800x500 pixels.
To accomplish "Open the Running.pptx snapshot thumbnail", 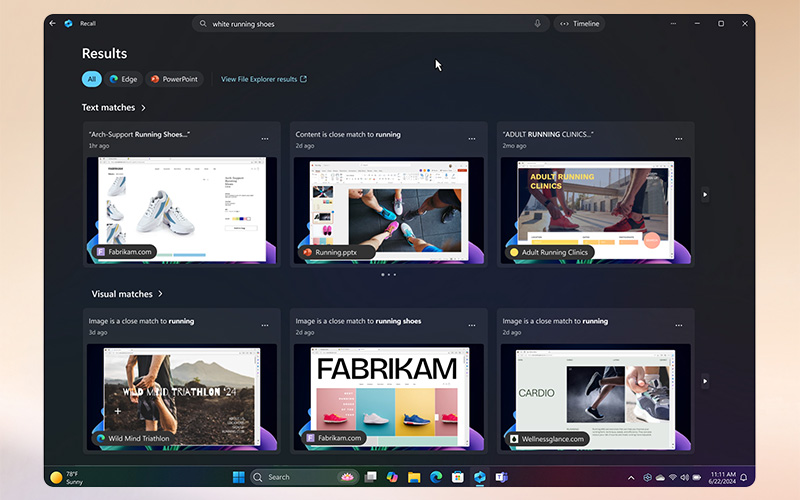I will [389, 210].
